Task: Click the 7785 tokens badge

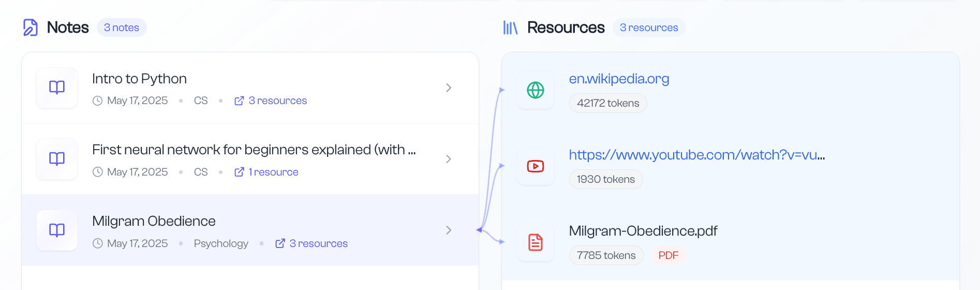Action: pos(606,255)
